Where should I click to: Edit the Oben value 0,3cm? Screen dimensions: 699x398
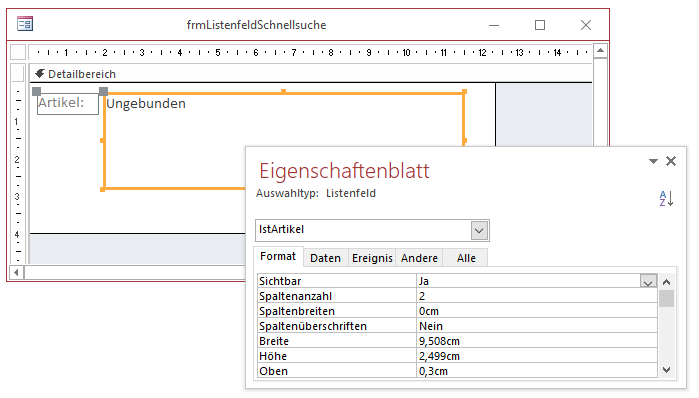tap(537, 371)
